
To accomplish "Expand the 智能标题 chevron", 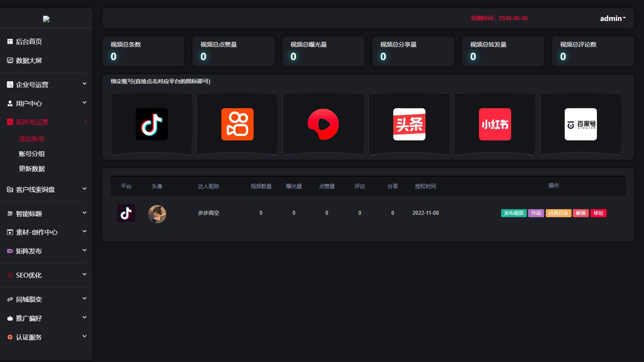I will pos(85,213).
